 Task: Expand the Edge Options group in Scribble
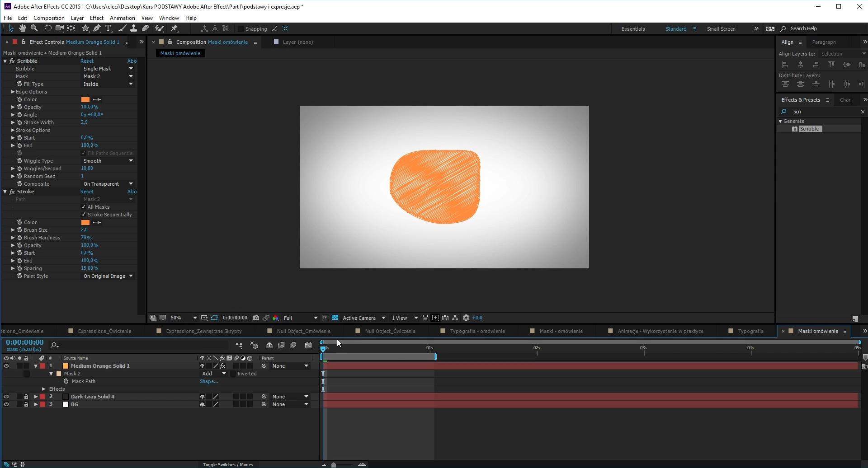pyautogui.click(x=12, y=92)
